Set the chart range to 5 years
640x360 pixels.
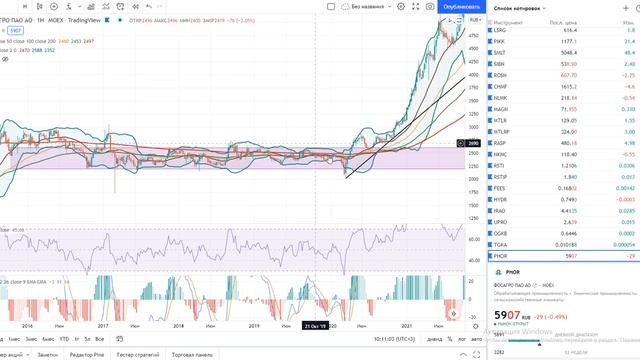coord(87,339)
